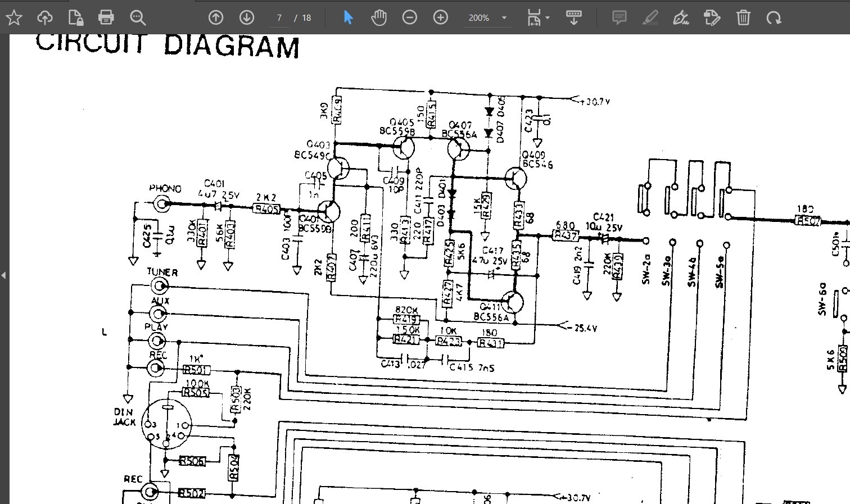Screen dimensions: 850x504
Task: Delete page with trash icon
Action: (743, 18)
